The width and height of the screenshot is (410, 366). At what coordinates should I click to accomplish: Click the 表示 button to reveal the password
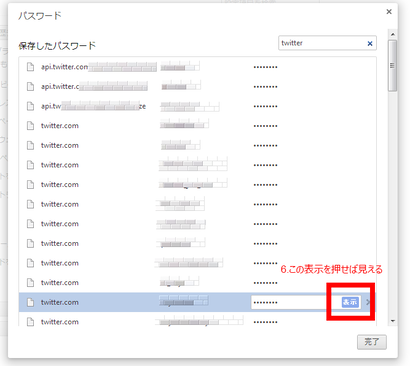350,302
